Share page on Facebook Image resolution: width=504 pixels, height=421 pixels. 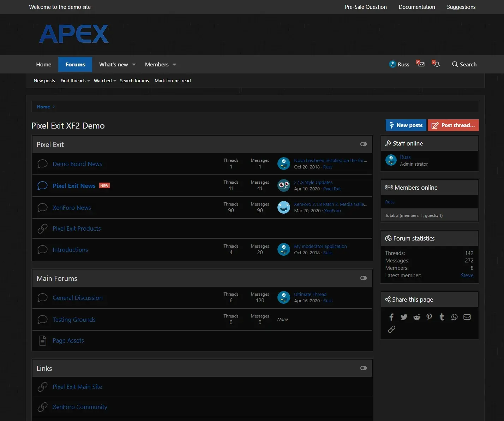(391, 317)
